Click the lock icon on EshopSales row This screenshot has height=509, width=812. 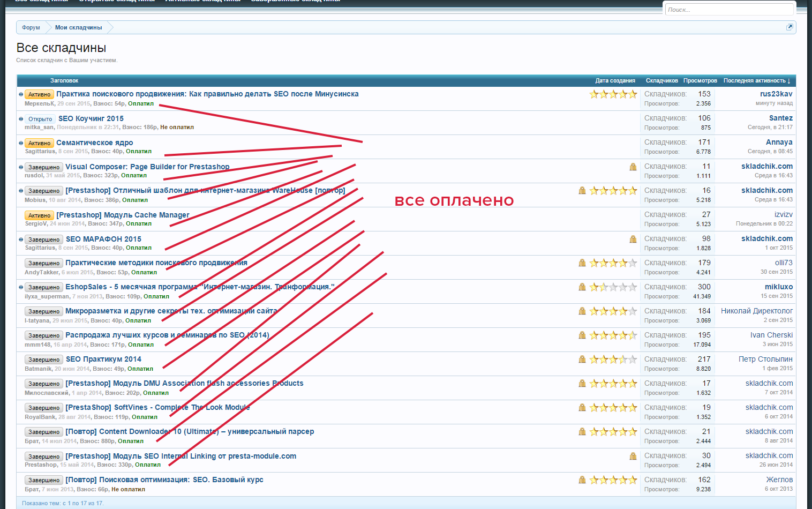[582, 287]
